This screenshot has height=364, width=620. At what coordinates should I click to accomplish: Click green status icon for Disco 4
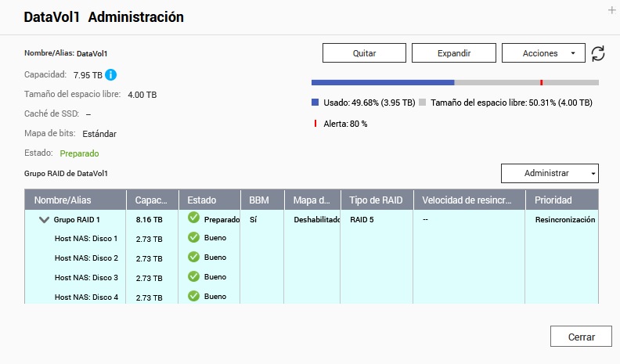tap(193, 296)
